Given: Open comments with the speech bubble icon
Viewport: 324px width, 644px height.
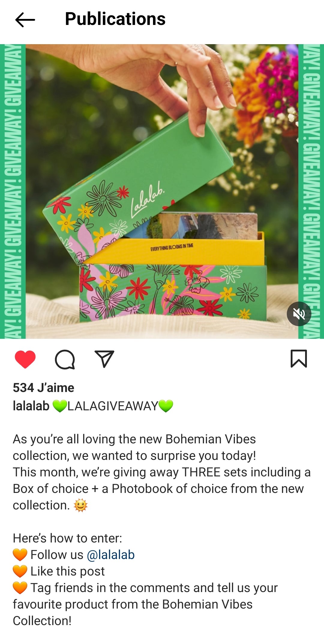Looking at the screenshot, I should click(x=65, y=359).
